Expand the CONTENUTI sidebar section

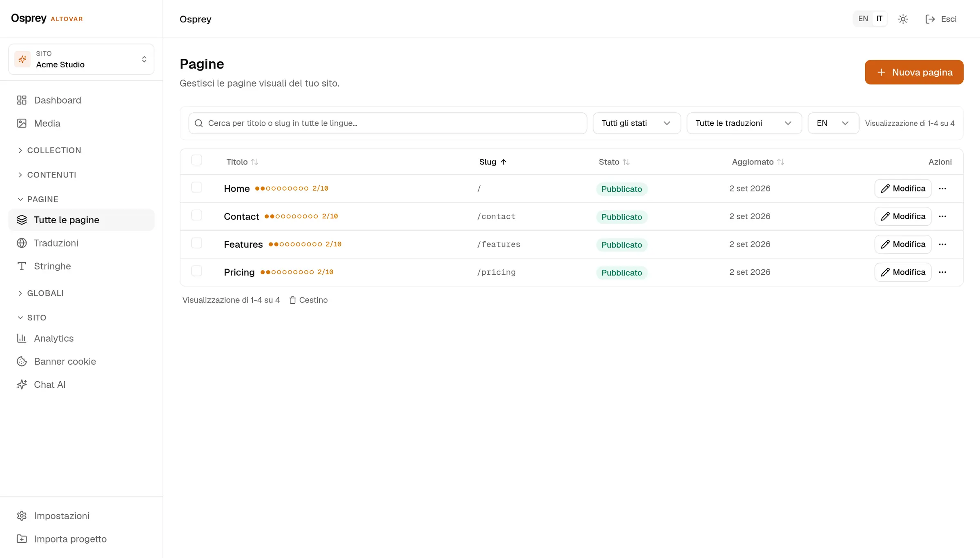pyautogui.click(x=47, y=175)
